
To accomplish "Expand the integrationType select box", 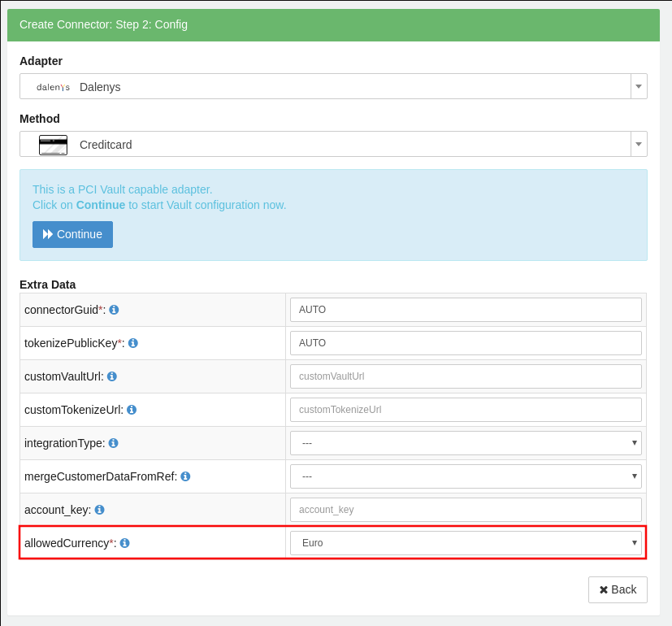I will (x=466, y=443).
